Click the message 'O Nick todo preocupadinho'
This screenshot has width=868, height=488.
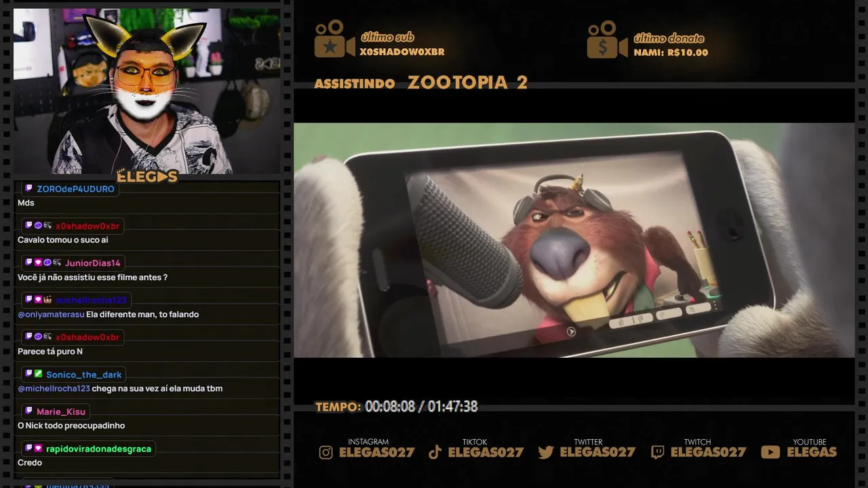pos(71,426)
